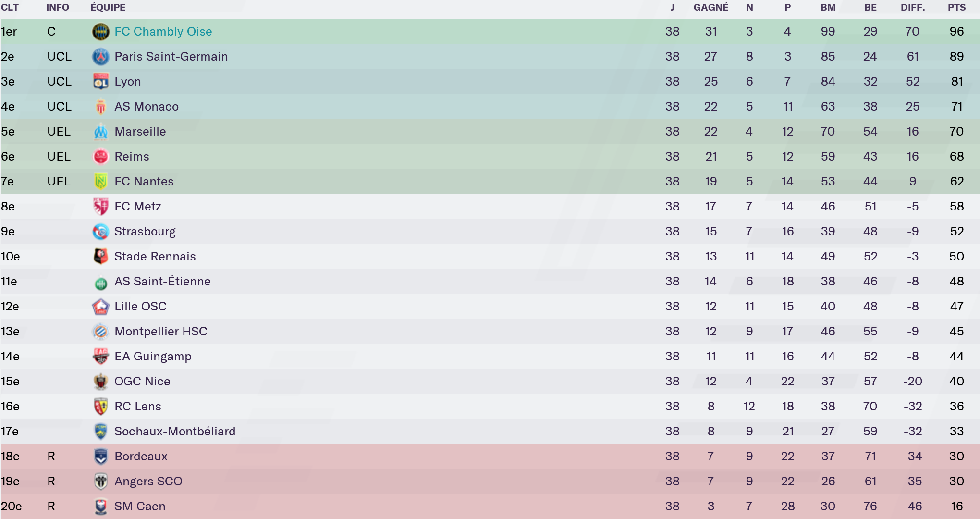The width and height of the screenshot is (980, 519).
Task: Open the FC Chambly Oise team link
Action: click(x=163, y=32)
